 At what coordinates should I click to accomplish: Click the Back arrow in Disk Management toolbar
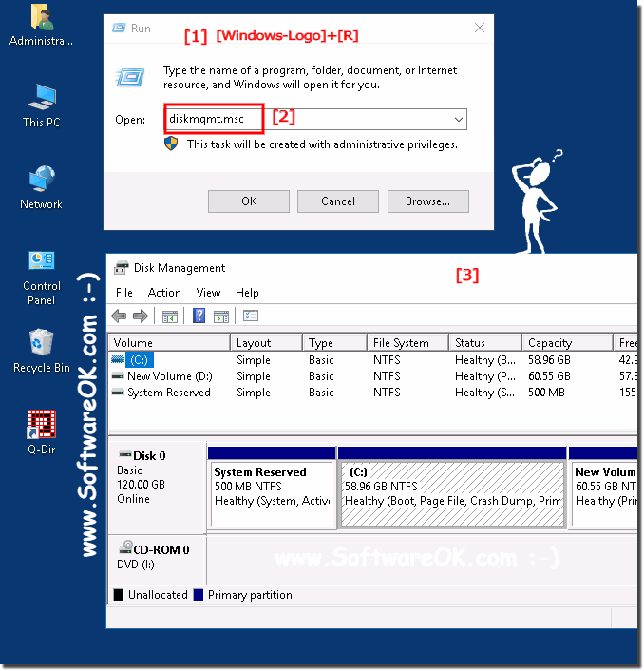[x=119, y=316]
